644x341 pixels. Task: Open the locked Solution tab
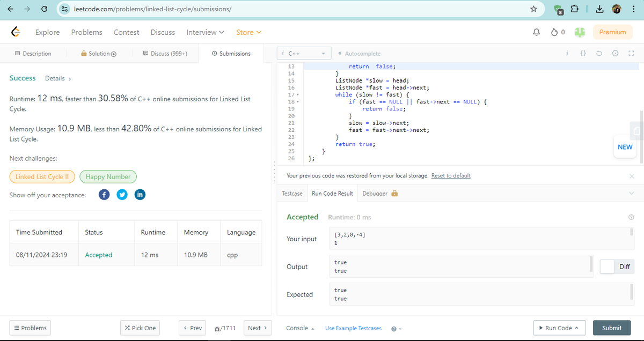99,54
